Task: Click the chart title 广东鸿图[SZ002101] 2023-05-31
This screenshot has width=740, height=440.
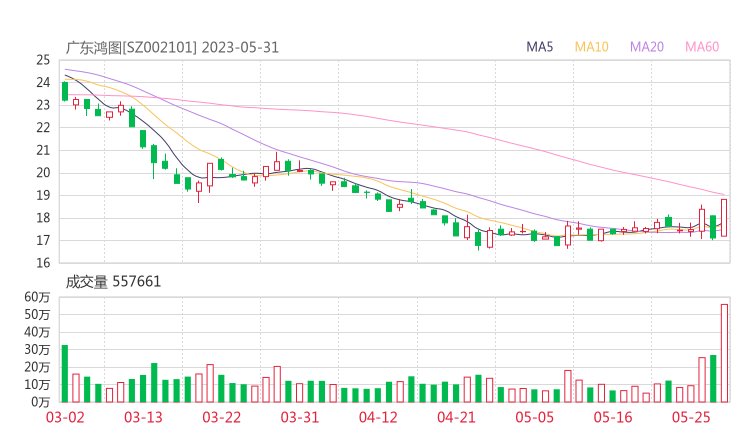Action: coord(172,47)
